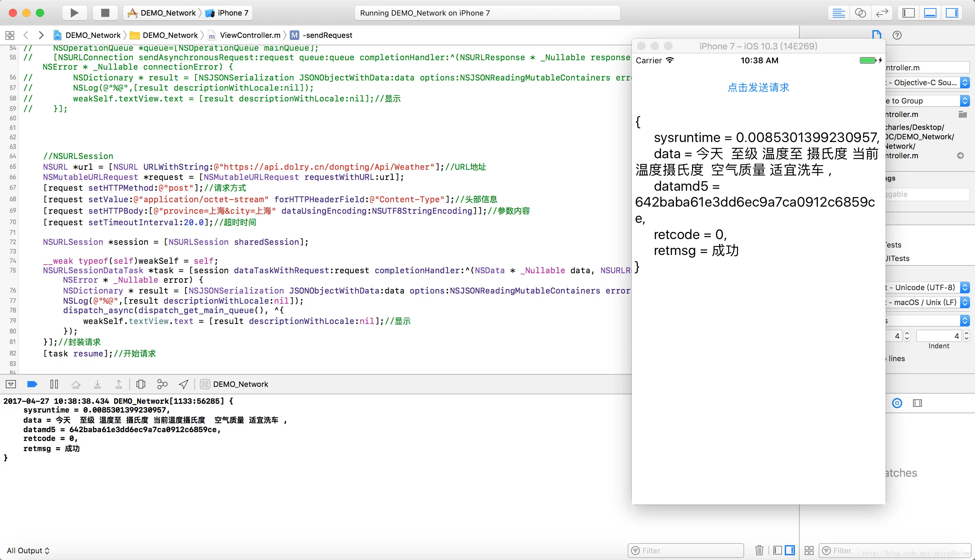
Task: Toggle the Debug area visibility
Action: pyautogui.click(x=930, y=13)
